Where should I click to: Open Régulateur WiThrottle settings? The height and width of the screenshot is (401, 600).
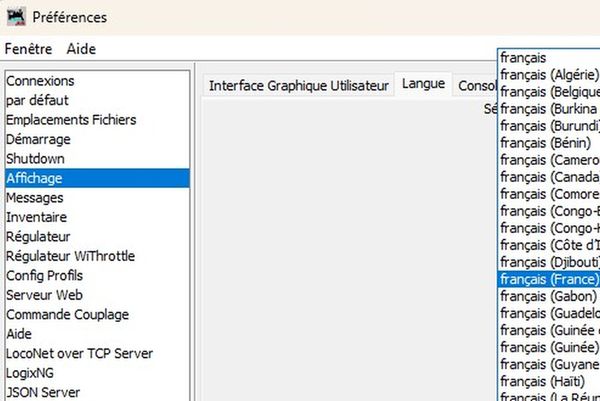tap(70, 257)
